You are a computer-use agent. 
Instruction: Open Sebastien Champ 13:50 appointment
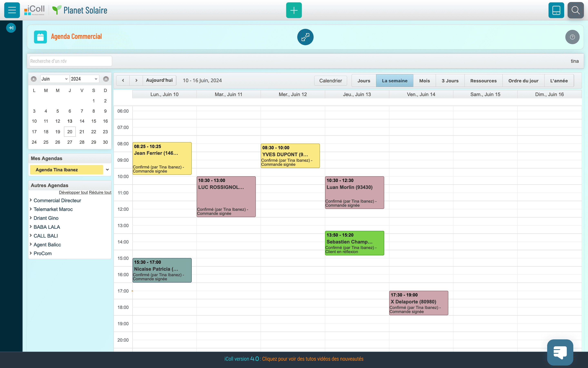coord(354,243)
